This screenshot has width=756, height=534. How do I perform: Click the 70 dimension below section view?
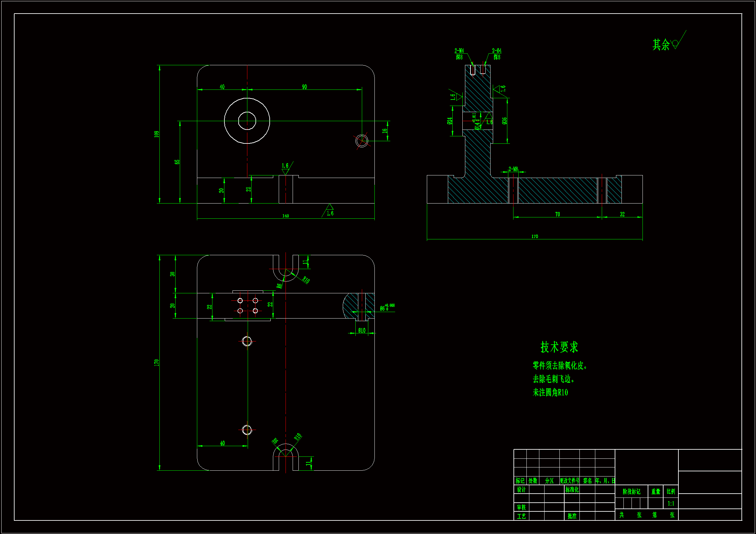click(557, 214)
